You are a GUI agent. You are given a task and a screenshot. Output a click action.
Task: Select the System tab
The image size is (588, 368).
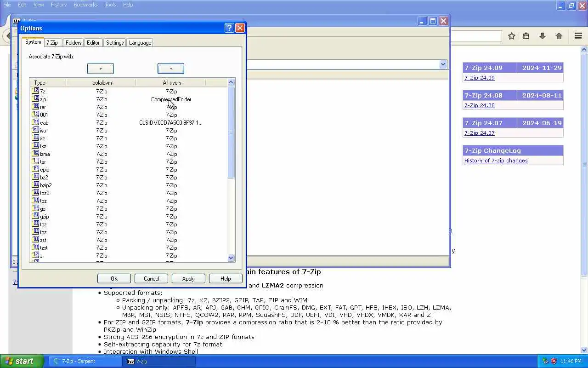33,42
